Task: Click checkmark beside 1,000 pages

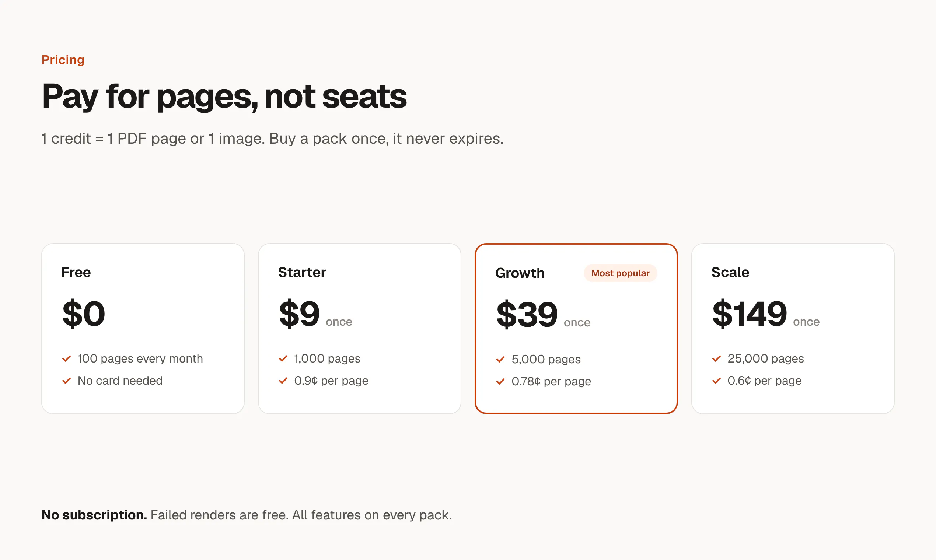Action: pyautogui.click(x=283, y=358)
